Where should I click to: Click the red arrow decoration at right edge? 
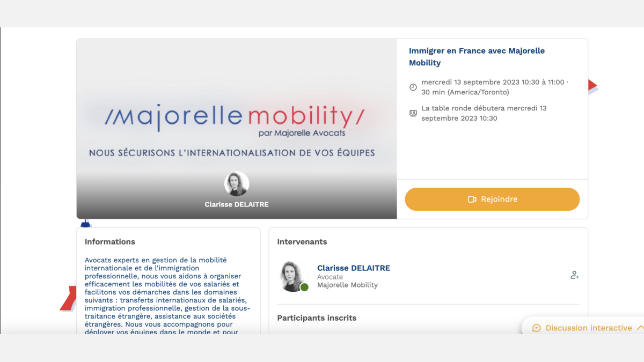click(592, 85)
